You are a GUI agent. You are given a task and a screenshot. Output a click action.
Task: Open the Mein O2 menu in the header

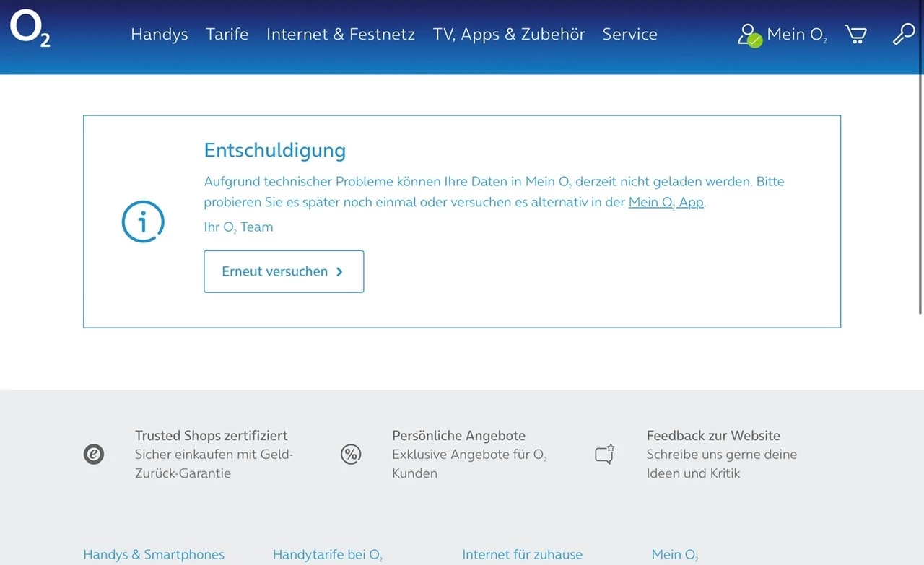797,35
